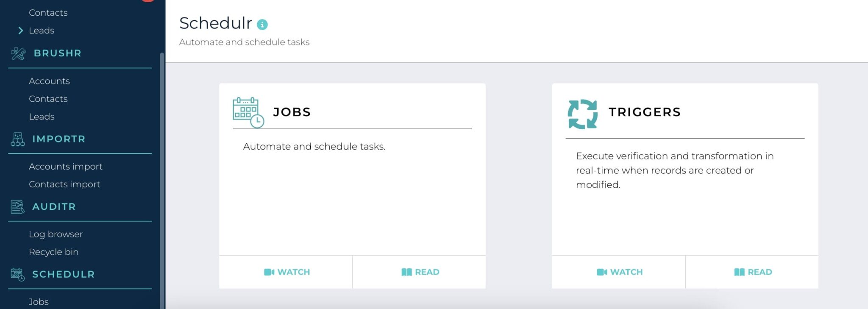Click Read on the Triggers card
This screenshot has width=868, height=309.
(x=753, y=272)
